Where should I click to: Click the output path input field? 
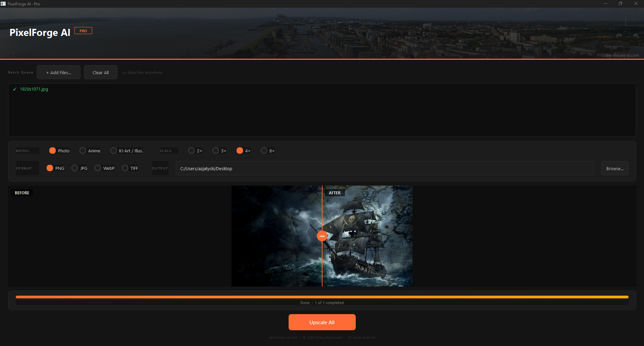point(385,168)
